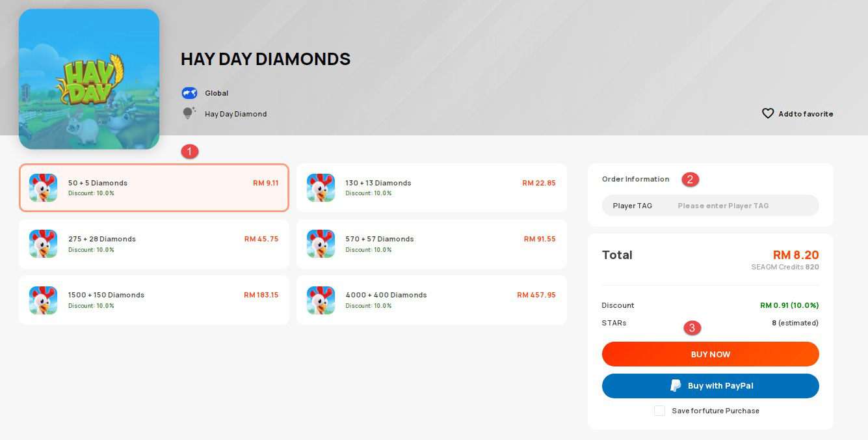Click the Buy with PayPal button

coord(711,386)
